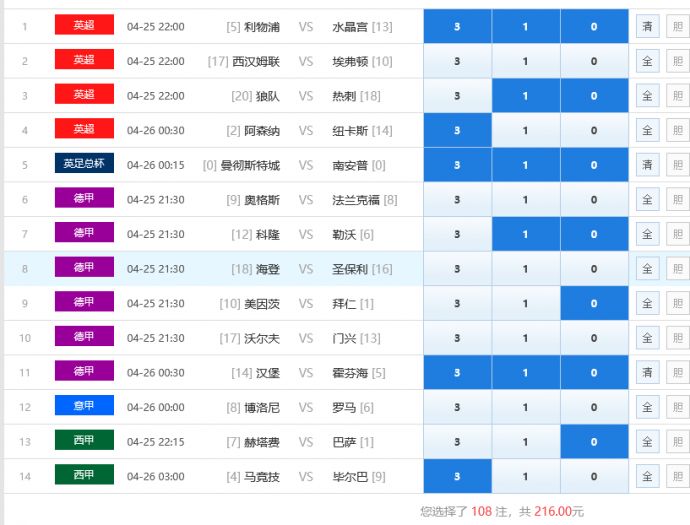
Task: Click the red 英超 tag in row 1
Action: click(x=84, y=25)
